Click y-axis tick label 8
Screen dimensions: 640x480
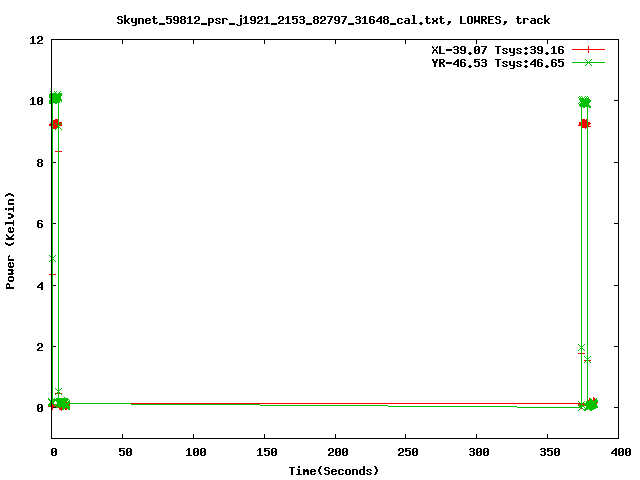[x=40, y=163]
